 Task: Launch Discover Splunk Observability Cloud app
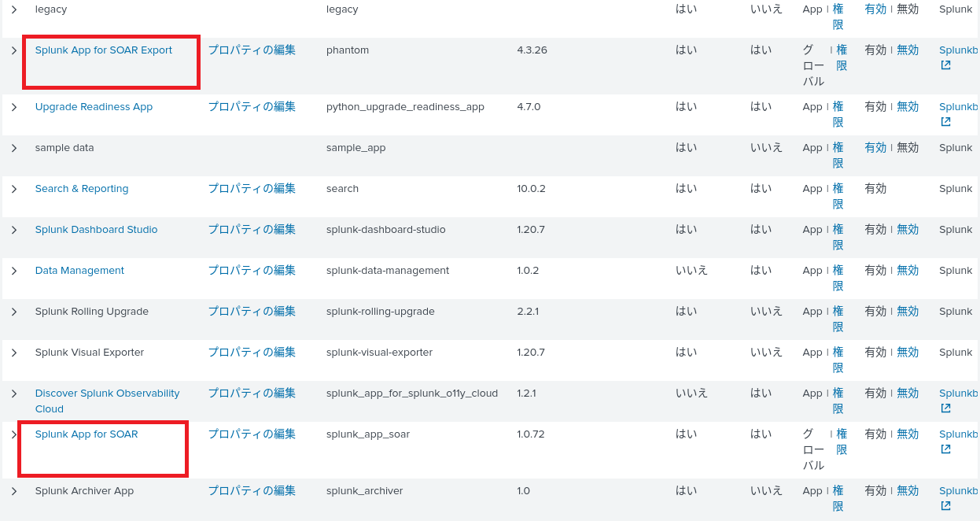pos(107,394)
